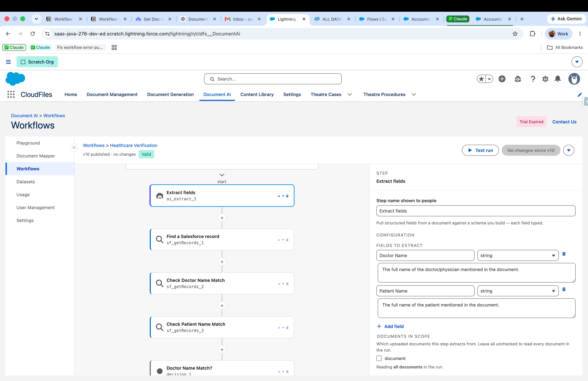Expand the Theatre Procedures tab menu
The height and width of the screenshot is (381, 588).
click(414, 94)
